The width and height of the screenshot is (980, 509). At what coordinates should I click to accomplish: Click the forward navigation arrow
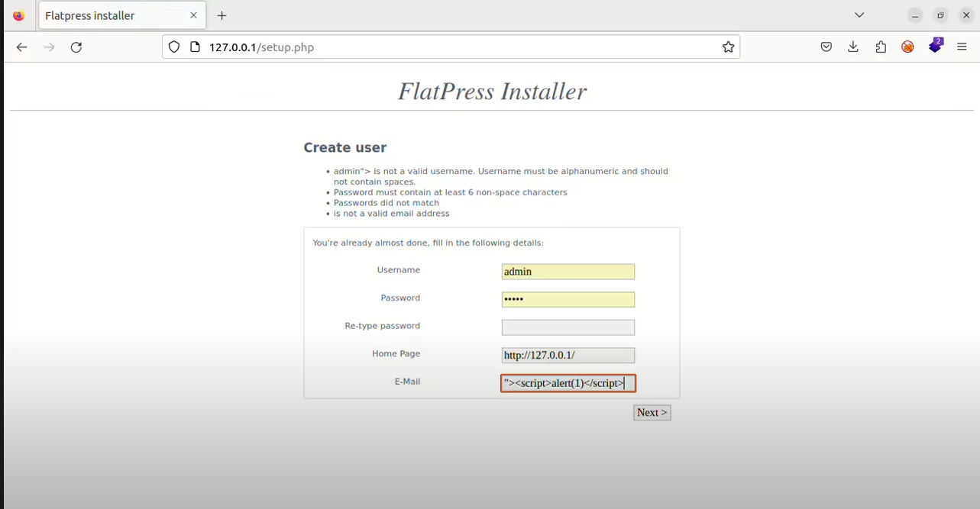click(x=49, y=47)
